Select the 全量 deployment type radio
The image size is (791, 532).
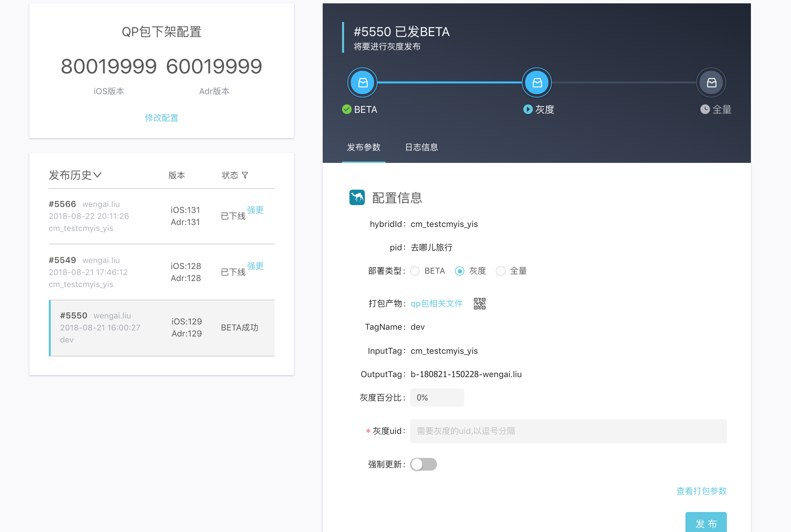pyautogui.click(x=500, y=271)
